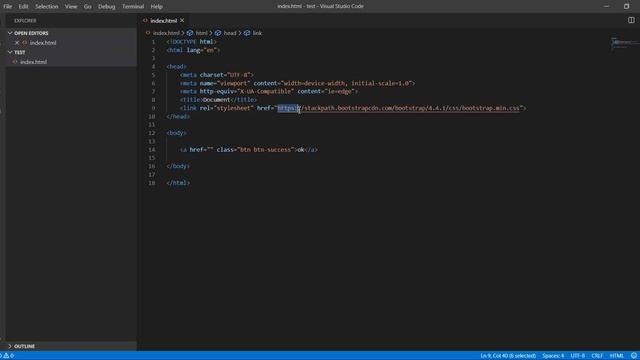This screenshot has width=640, height=360.
Task: Click the feedback smiley icon
Action: pyautogui.click(x=633, y=356)
